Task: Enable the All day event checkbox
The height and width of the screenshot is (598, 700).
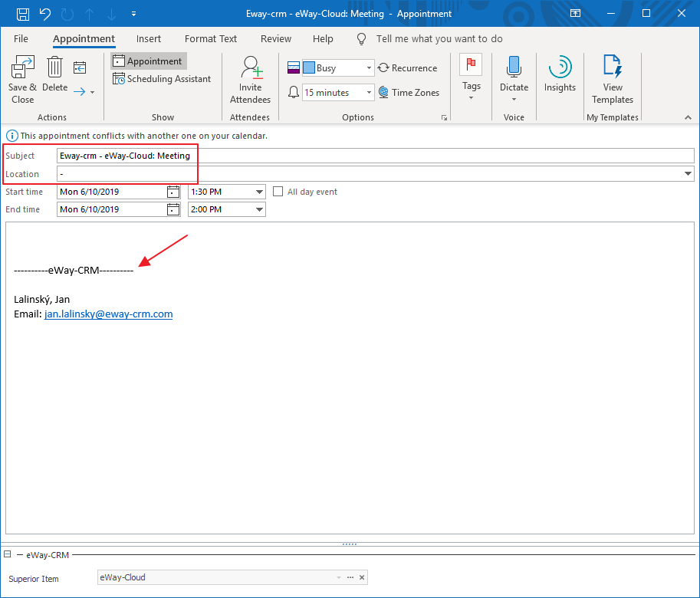Action: (278, 192)
